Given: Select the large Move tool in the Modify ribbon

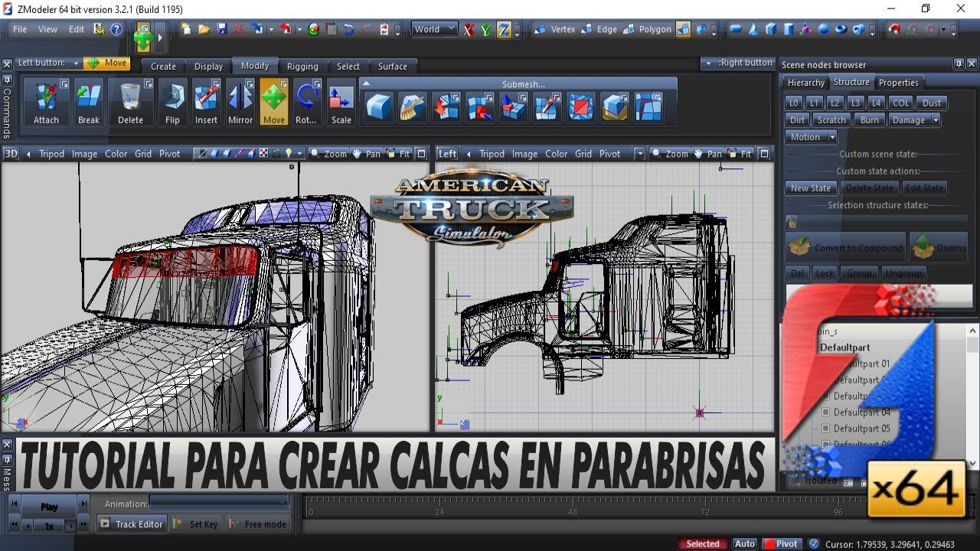Looking at the screenshot, I should point(273,102).
